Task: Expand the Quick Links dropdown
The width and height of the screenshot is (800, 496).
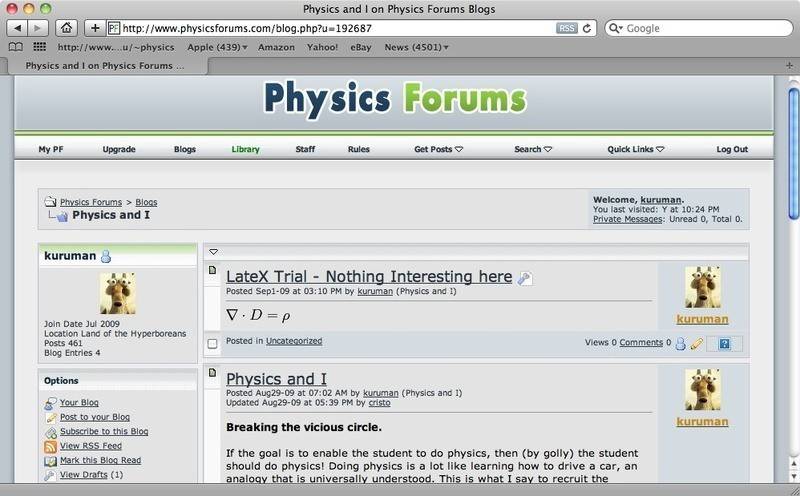Action: click(635, 149)
